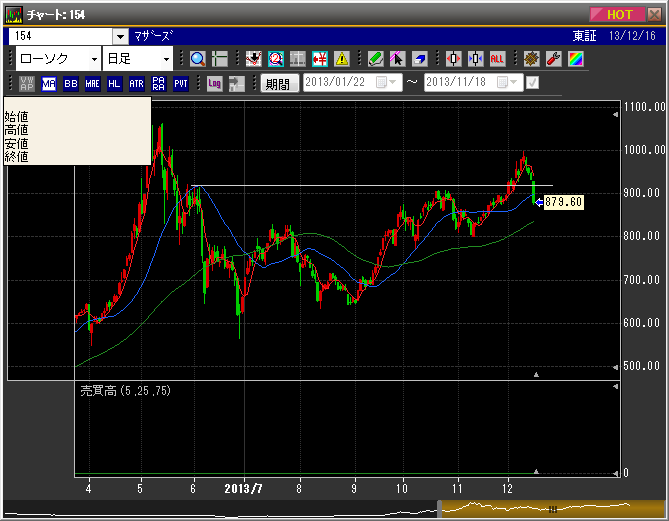Open the rainbow color settings swatch
This screenshot has width=669, height=521.
pyautogui.click(x=575, y=58)
